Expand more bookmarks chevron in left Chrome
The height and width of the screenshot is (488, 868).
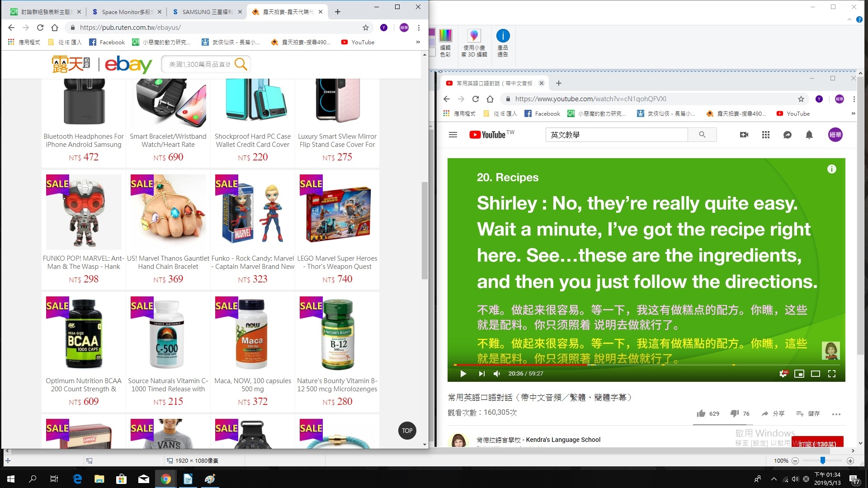418,42
